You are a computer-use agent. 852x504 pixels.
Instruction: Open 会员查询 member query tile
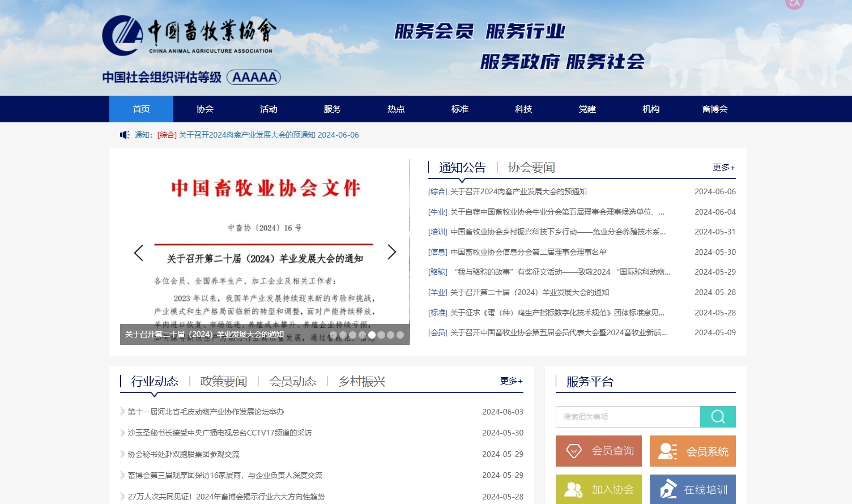pos(599,451)
